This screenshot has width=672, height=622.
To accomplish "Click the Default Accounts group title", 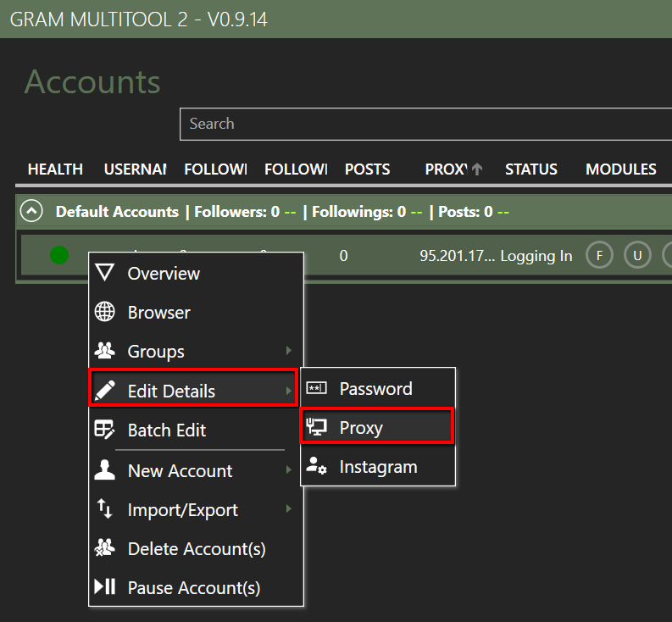I will pos(117,212).
